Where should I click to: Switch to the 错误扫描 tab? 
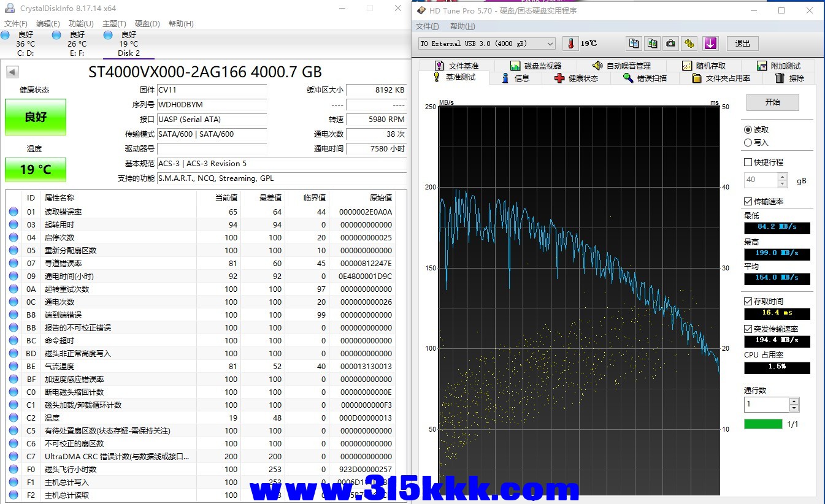click(645, 78)
